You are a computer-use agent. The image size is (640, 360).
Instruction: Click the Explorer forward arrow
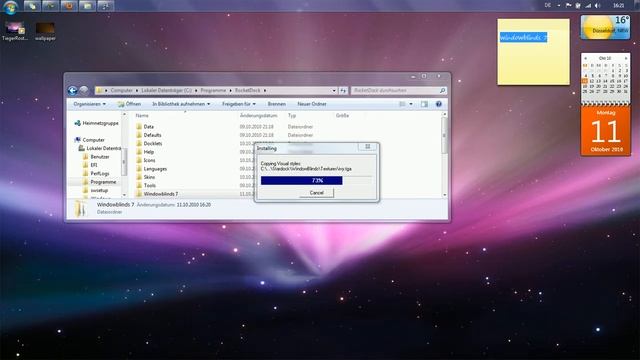(x=84, y=90)
